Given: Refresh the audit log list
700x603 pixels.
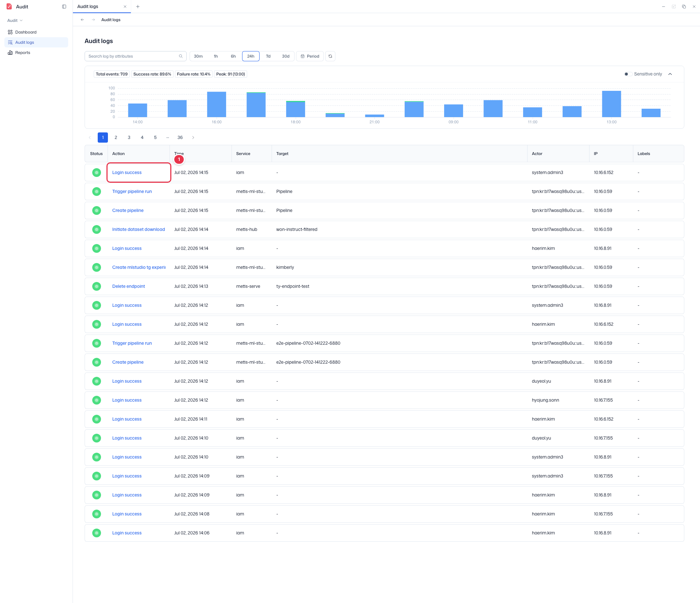Looking at the screenshot, I should click(x=330, y=56).
